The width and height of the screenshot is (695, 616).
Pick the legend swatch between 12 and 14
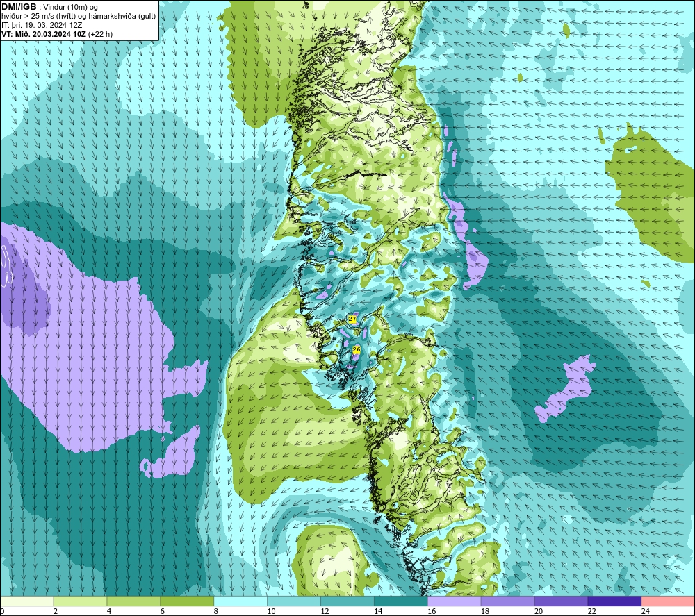point(347,601)
